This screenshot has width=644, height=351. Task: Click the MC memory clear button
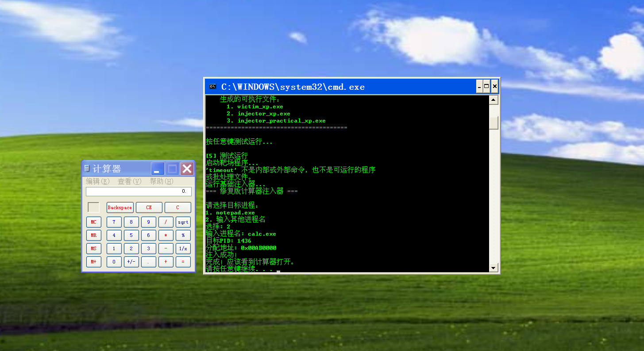coord(94,222)
